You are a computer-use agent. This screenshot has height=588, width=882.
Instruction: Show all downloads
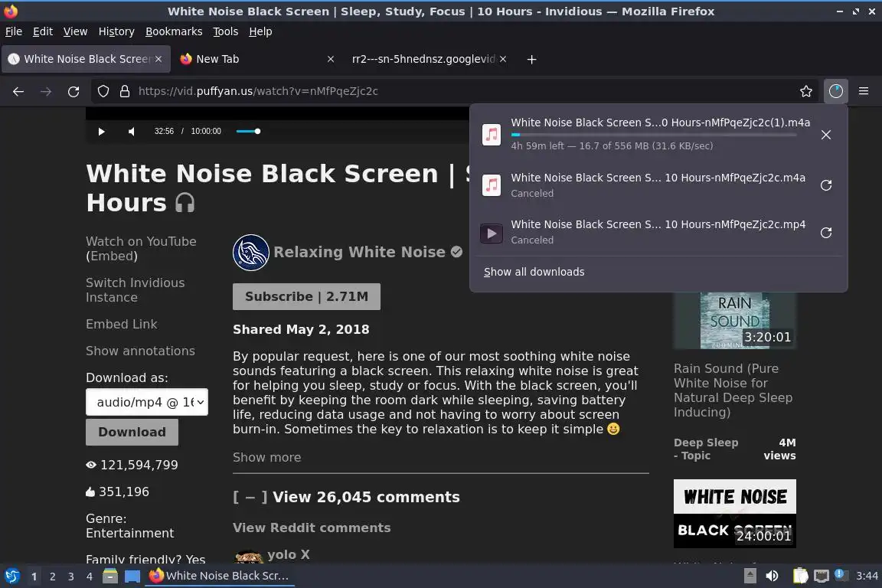534,272
